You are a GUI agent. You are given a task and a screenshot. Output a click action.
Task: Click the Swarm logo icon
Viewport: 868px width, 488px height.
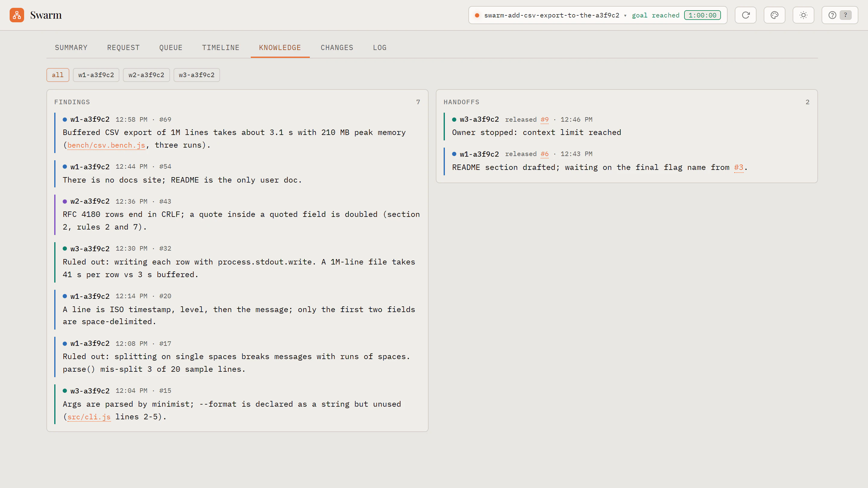point(17,15)
